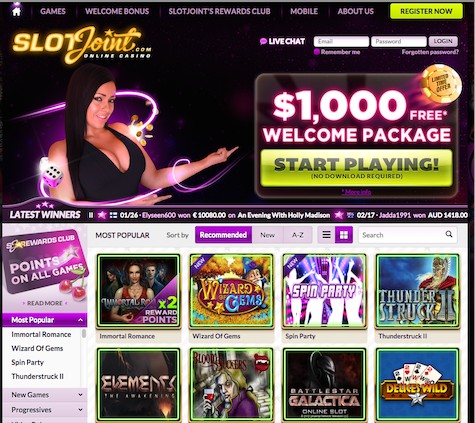
Task: Sort games A-Z
Action: 298,235
